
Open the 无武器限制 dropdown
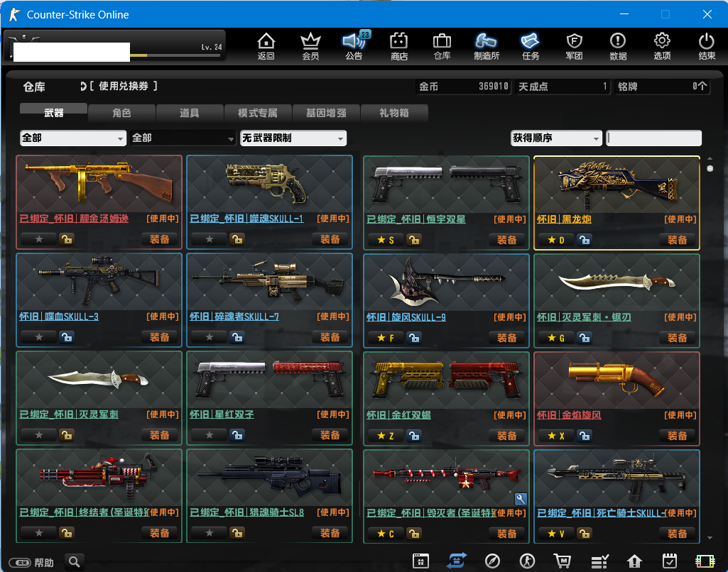point(293,138)
